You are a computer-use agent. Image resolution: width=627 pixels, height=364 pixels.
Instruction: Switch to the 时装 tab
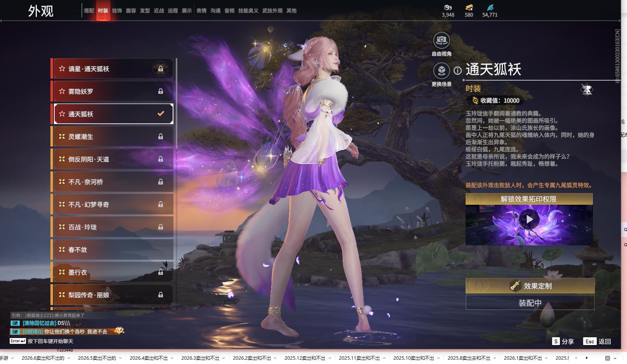coord(103,10)
